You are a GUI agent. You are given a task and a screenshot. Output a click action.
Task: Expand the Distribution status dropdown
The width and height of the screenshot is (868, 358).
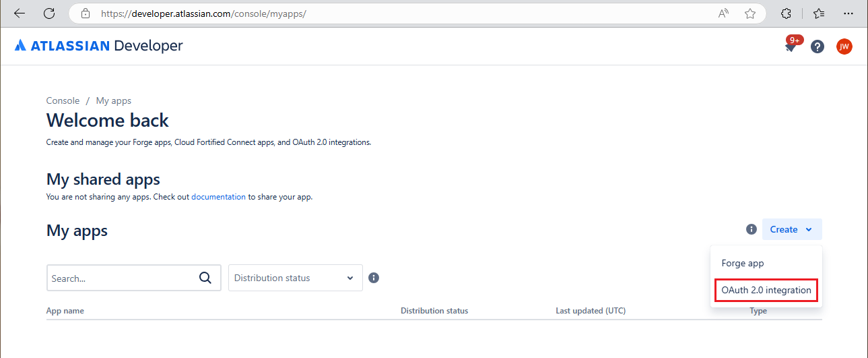[295, 278]
